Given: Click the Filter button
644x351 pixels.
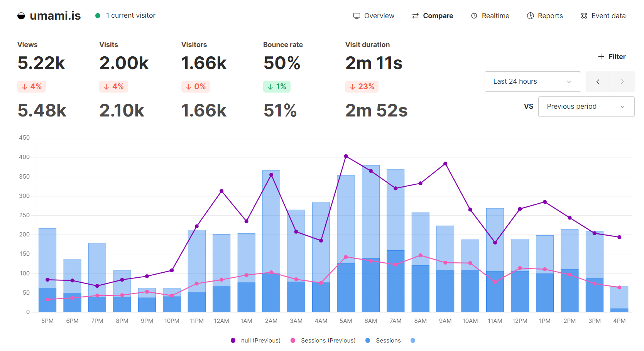Looking at the screenshot, I should click(611, 56).
